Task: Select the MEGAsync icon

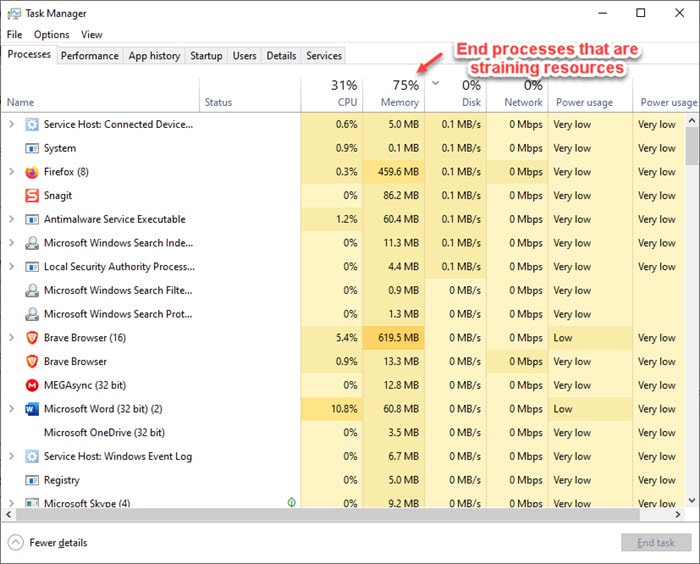Action: (32, 385)
